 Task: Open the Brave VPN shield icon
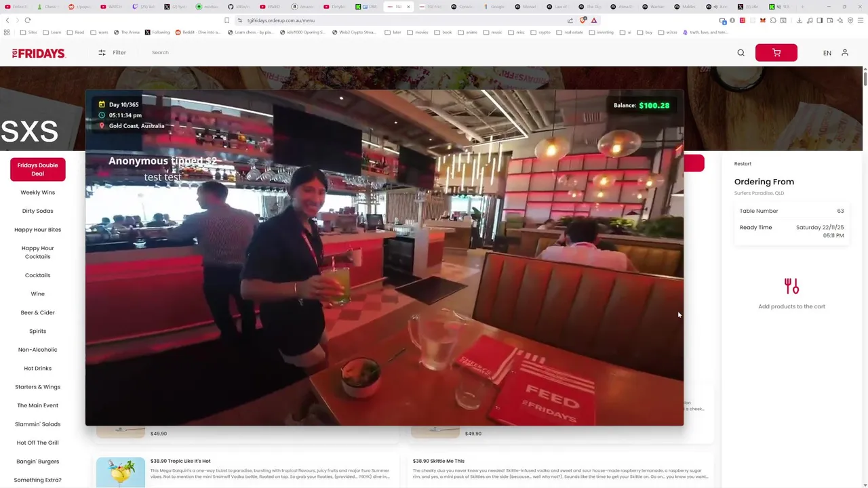pos(850,20)
